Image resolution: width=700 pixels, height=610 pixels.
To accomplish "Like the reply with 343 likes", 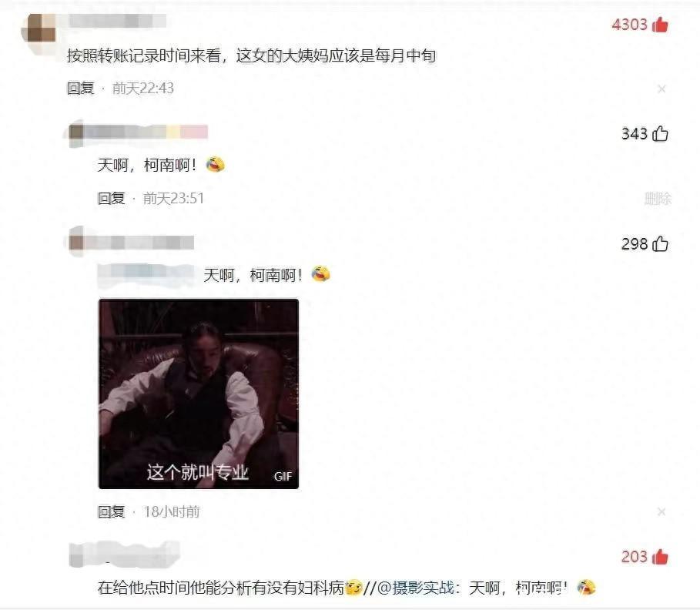I will click(660, 133).
